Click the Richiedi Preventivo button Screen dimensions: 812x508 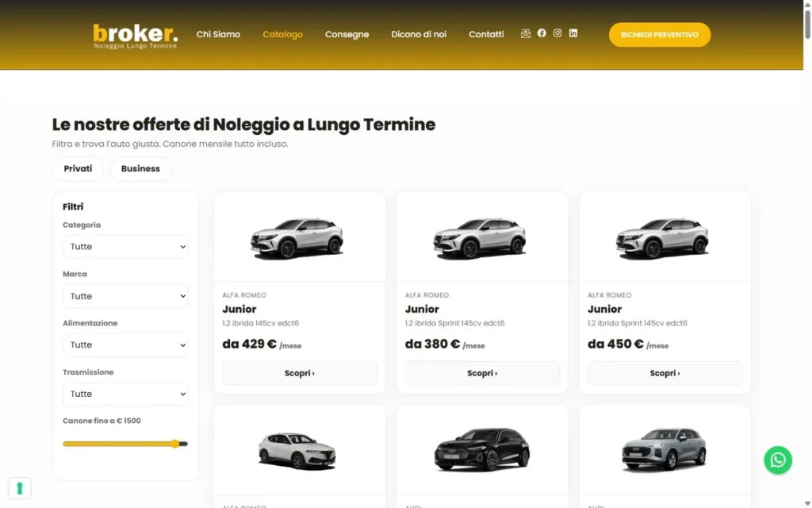tap(659, 35)
